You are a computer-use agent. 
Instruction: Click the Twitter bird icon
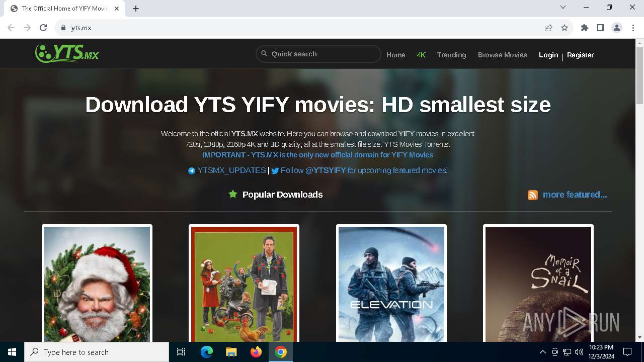point(275,171)
